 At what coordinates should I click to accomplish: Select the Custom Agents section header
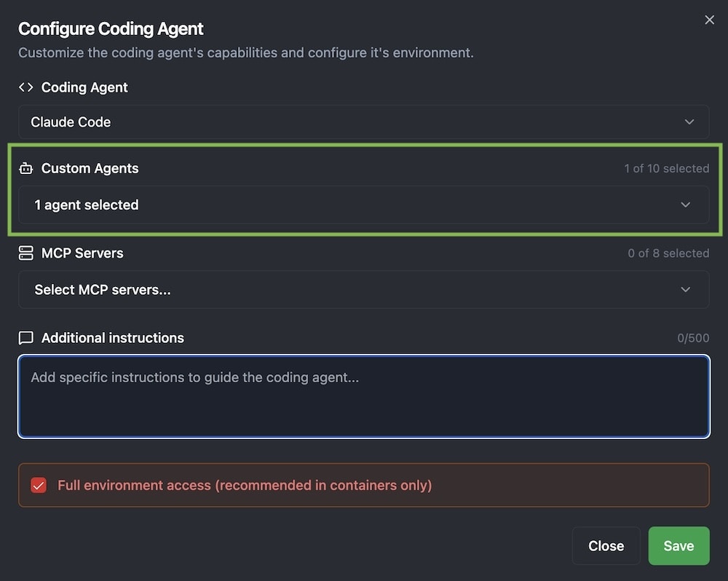tap(89, 168)
